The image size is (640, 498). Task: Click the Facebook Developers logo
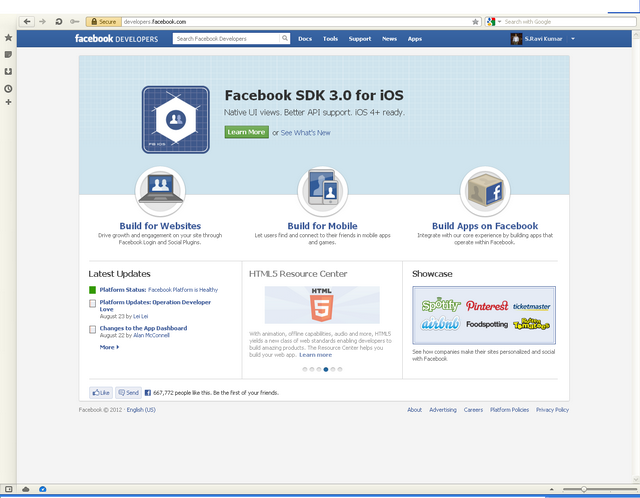(x=116, y=39)
